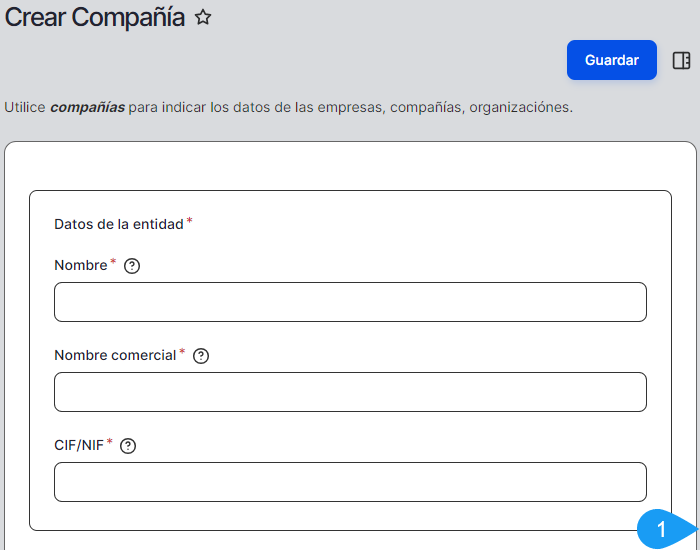This screenshot has width=700, height=550.
Task: Click the Nombre comercial label text
Action: (x=115, y=355)
